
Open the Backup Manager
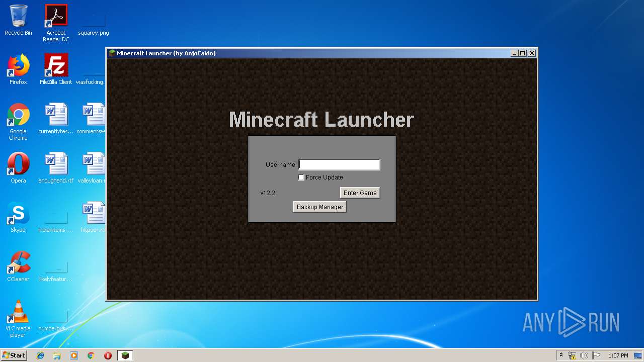319,207
